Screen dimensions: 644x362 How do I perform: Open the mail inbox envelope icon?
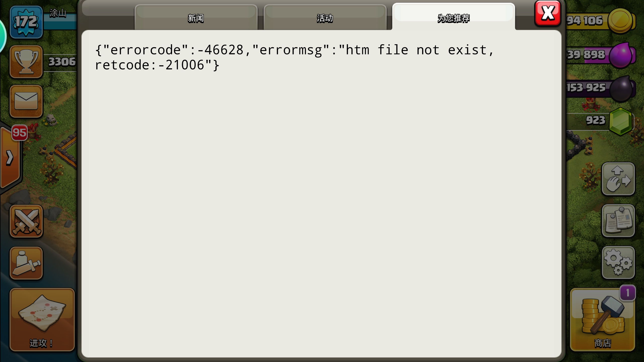[26, 101]
